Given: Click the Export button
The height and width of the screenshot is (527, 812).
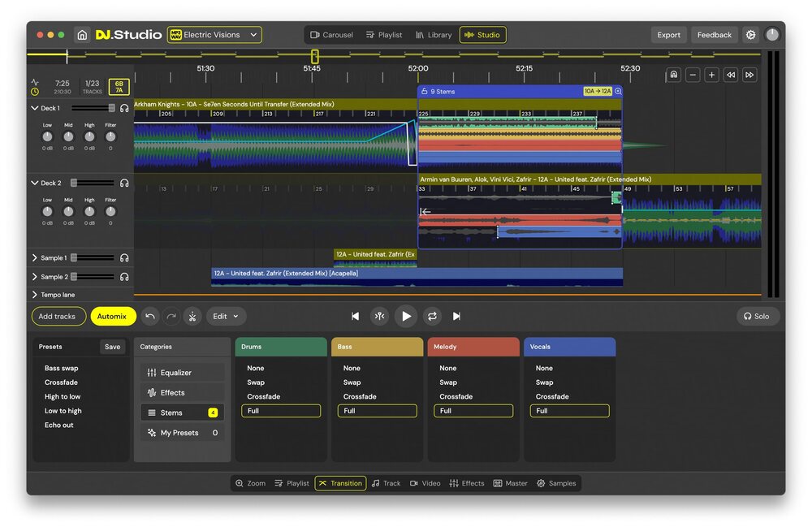Looking at the screenshot, I should [668, 35].
